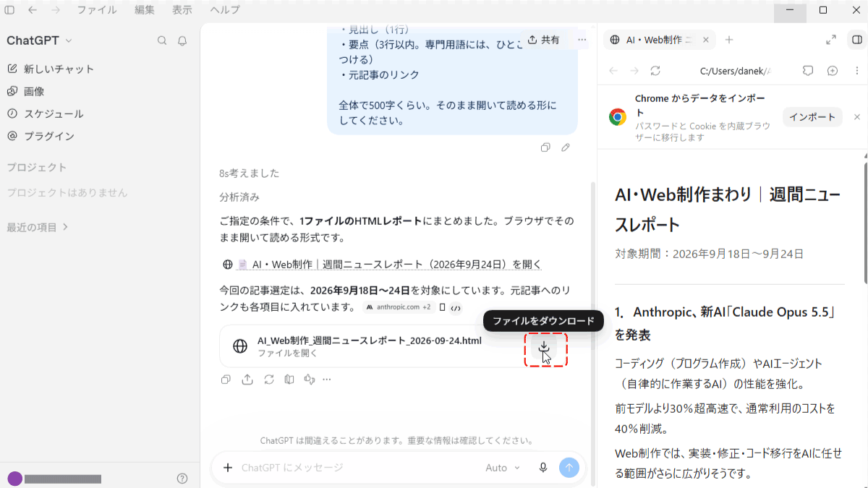Viewport: 868px width, 488px height.
Task: Click the chat bubble icon in browser toolbar
Action: coord(809,71)
